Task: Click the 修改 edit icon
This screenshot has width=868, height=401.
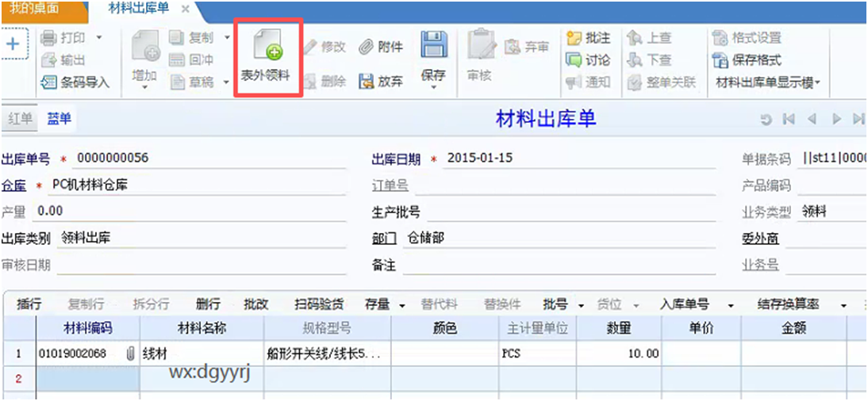Action: (x=309, y=47)
